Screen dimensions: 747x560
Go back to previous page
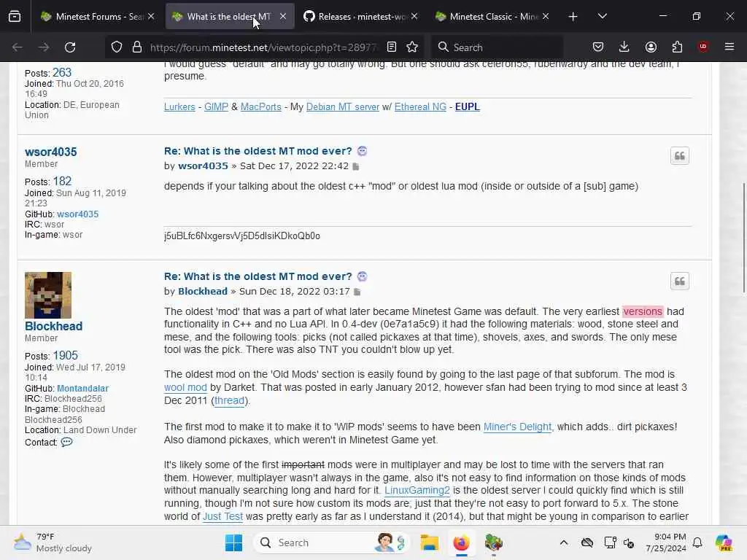(18, 47)
